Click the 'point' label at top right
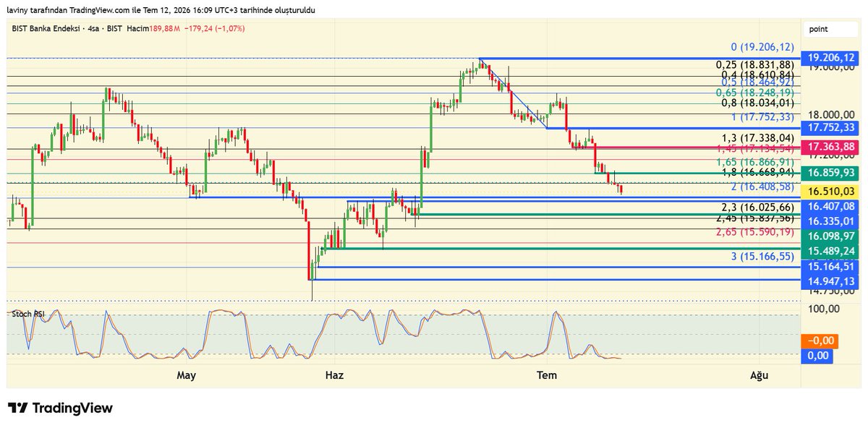The image size is (868, 428). tap(818, 29)
